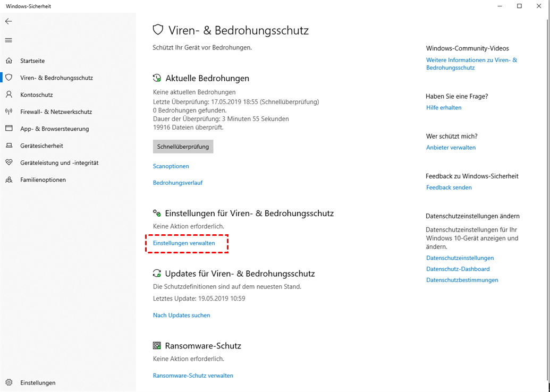Go back with the arrow icon
The width and height of the screenshot is (550, 392).
(9, 21)
